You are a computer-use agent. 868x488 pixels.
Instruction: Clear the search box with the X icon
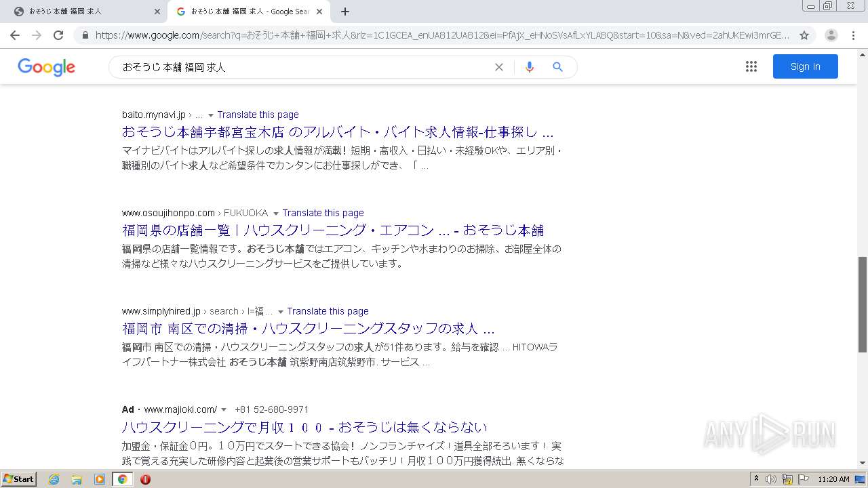pos(499,67)
